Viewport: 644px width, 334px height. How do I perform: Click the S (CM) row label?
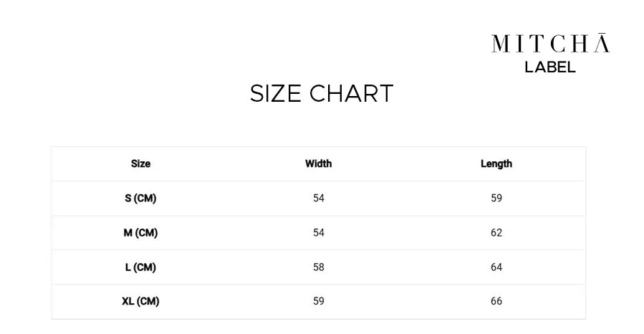pyautogui.click(x=140, y=198)
